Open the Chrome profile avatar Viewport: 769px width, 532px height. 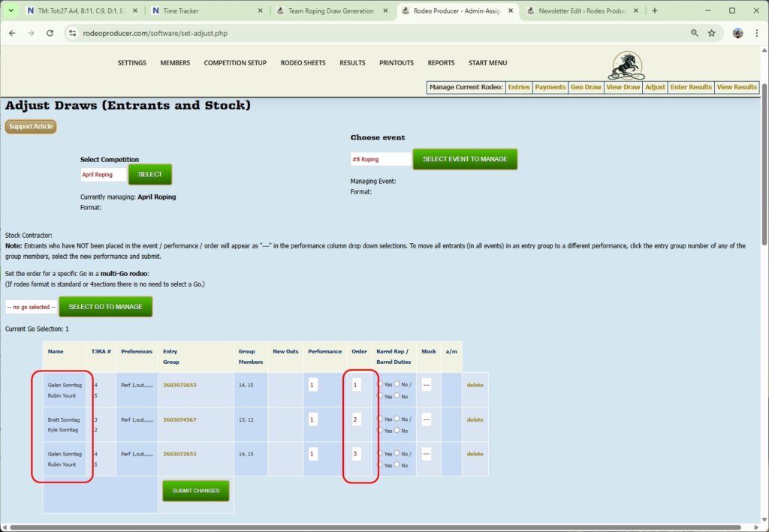tap(737, 33)
